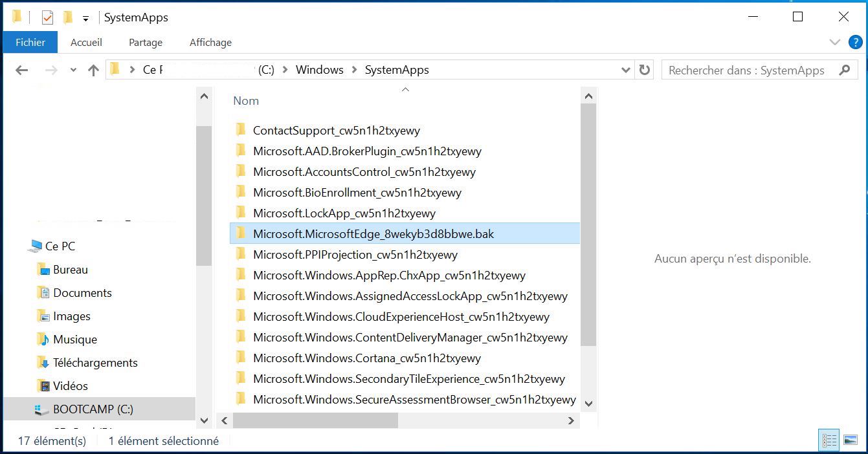The height and width of the screenshot is (454, 868).
Task: Open File Explorer help with the question mark
Action: [x=856, y=42]
